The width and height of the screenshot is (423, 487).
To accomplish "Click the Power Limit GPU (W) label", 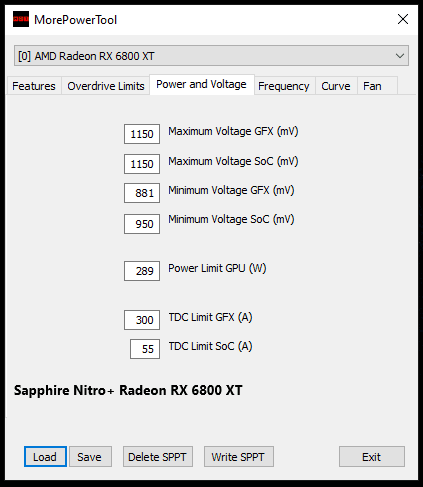I will (217, 269).
